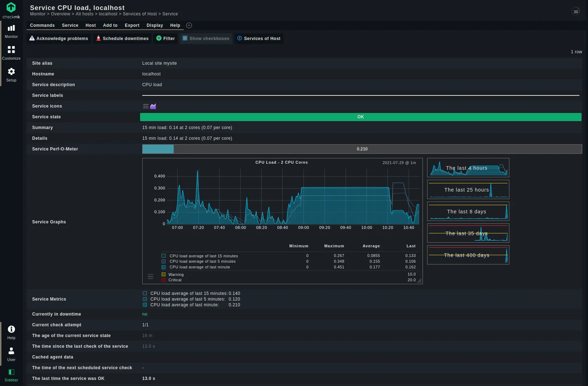The width and height of the screenshot is (588, 386).
Task: Click Service Metrics swatch for 5 minutes
Action: [x=145, y=299]
